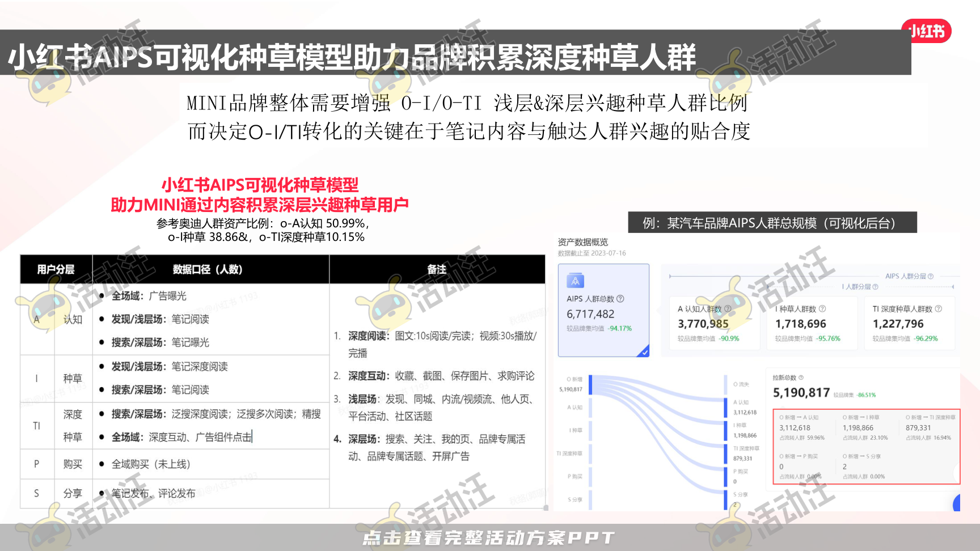Open help icon beside TI 深度种草人群数
The image size is (980, 551).
click(x=939, y=309)
